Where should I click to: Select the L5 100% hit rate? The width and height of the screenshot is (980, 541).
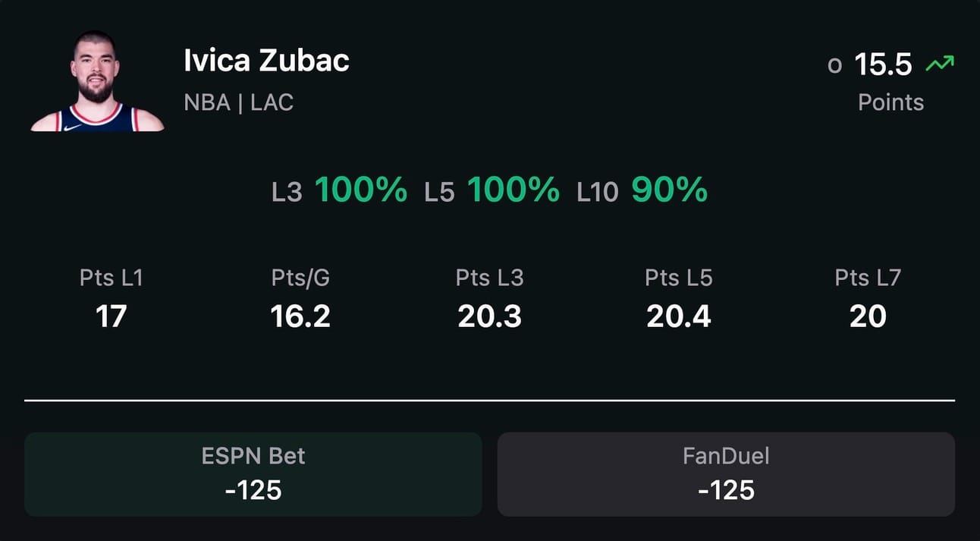coord(492,190)
